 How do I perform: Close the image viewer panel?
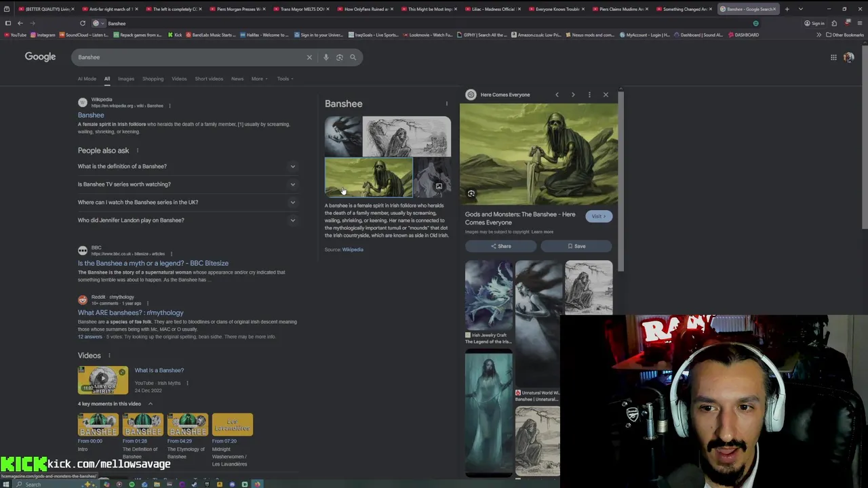click(x=606, y=95)
